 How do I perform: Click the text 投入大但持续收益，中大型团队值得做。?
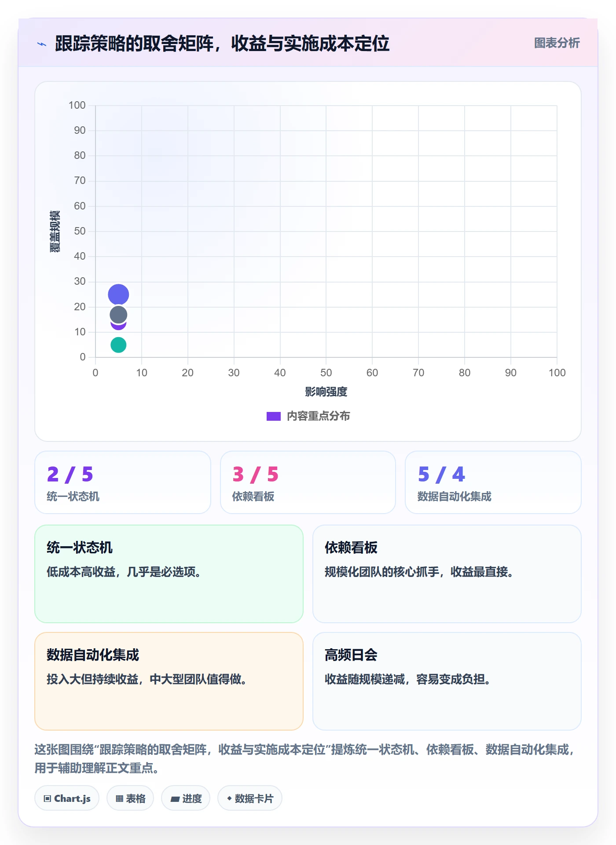(147, 679)
